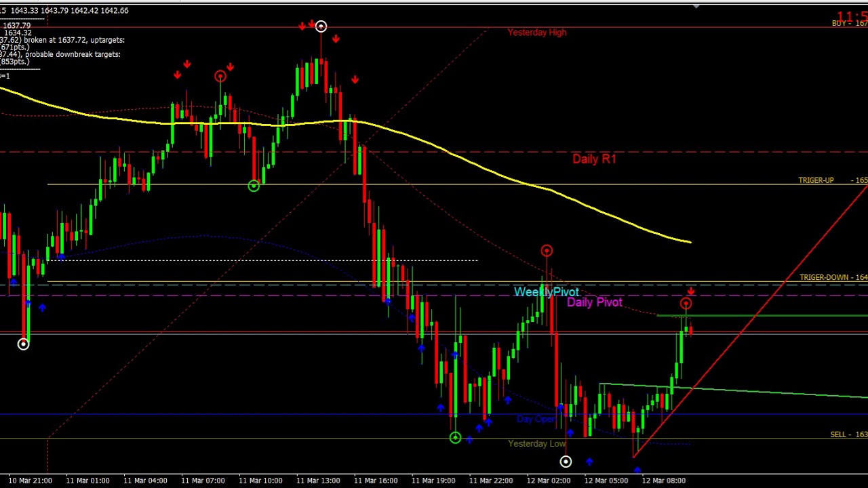868x488 pixels.
Task: Click the WeeklyPivot label
Action: point(546,291)
